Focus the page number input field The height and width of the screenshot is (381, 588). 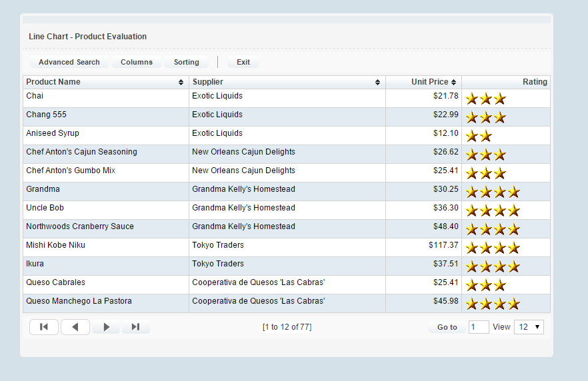[x=479, y=327]
